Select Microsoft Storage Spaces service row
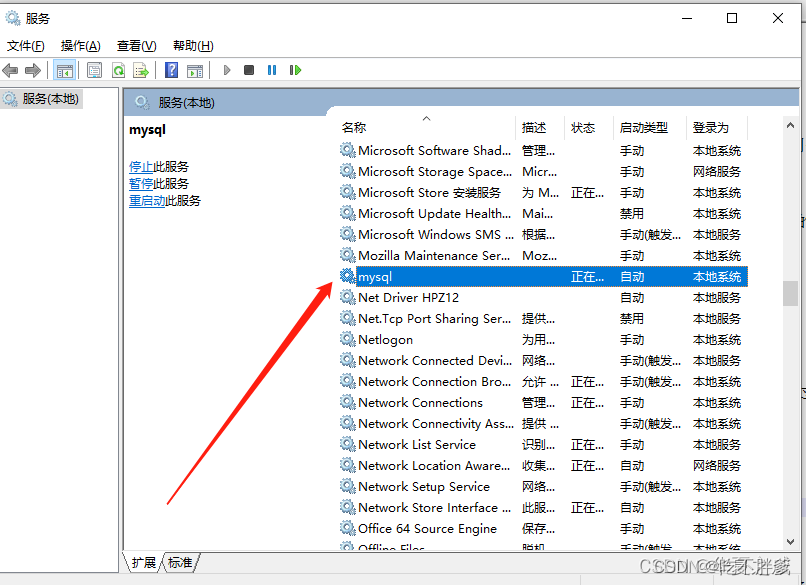806x585 pixels. pos(543,171)
